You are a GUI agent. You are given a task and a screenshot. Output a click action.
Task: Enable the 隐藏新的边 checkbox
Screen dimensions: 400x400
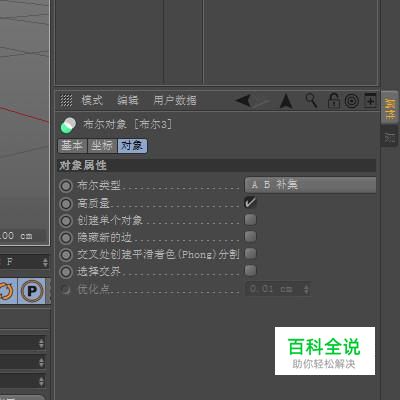(250, 237)
